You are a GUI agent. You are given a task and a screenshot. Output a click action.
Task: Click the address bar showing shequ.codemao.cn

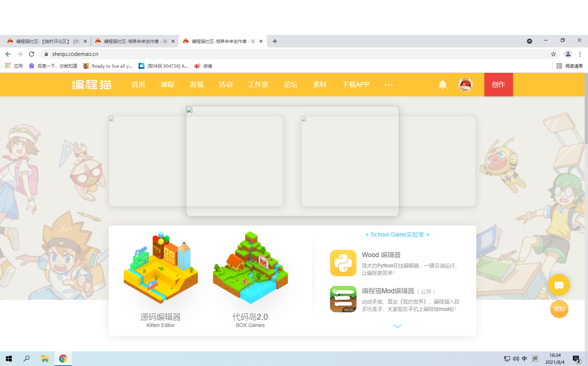pyautogui.click(x=300, y=54)
